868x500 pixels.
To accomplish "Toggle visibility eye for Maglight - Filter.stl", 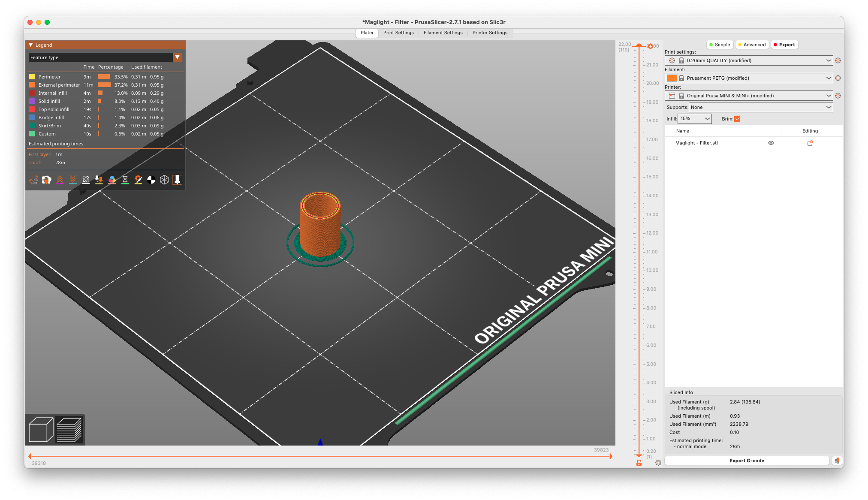I will click(x=771, y=143).
